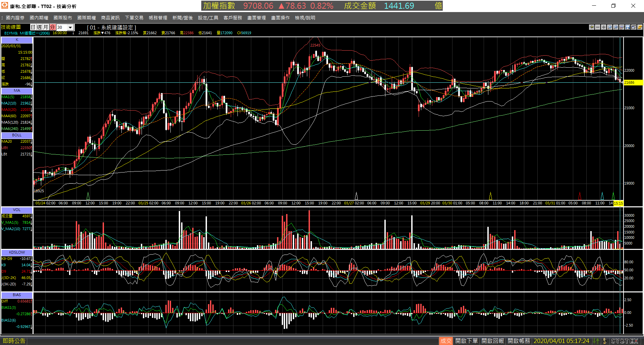
Task: Open the 畫面管理 menu
Action: click(257, 18)
